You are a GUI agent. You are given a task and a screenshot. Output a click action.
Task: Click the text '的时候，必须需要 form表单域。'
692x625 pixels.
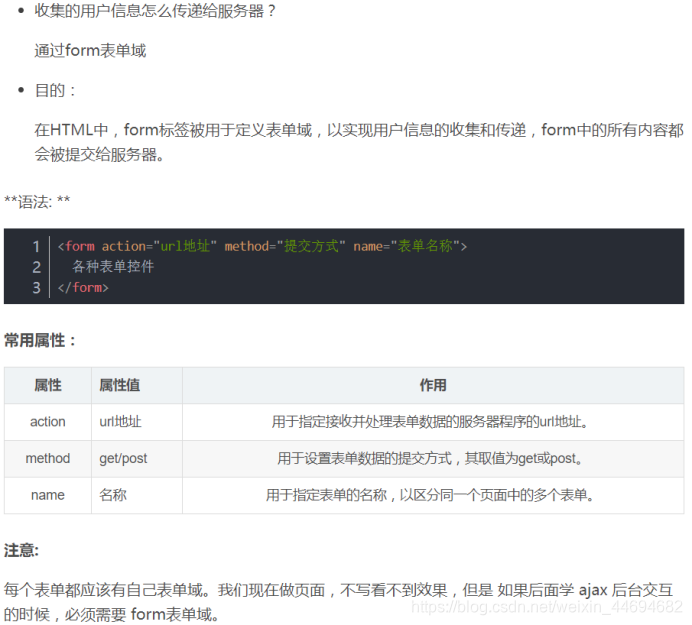click(x=112, y=614)
